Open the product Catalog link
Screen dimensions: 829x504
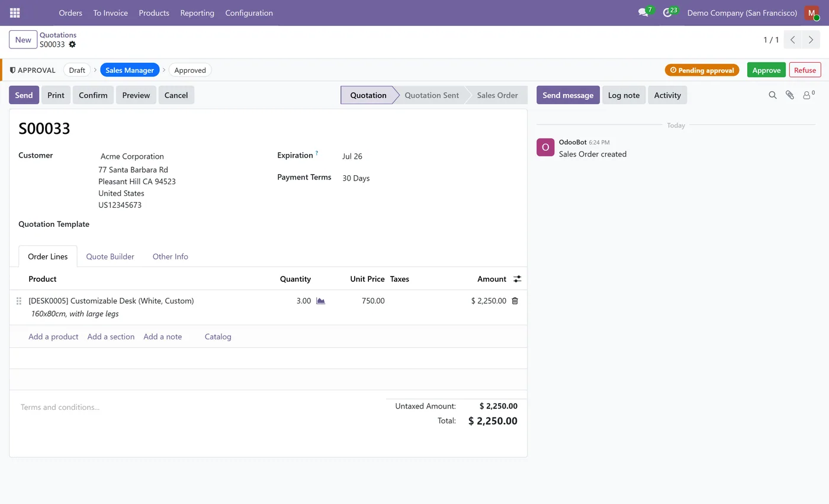coord(218,336)
